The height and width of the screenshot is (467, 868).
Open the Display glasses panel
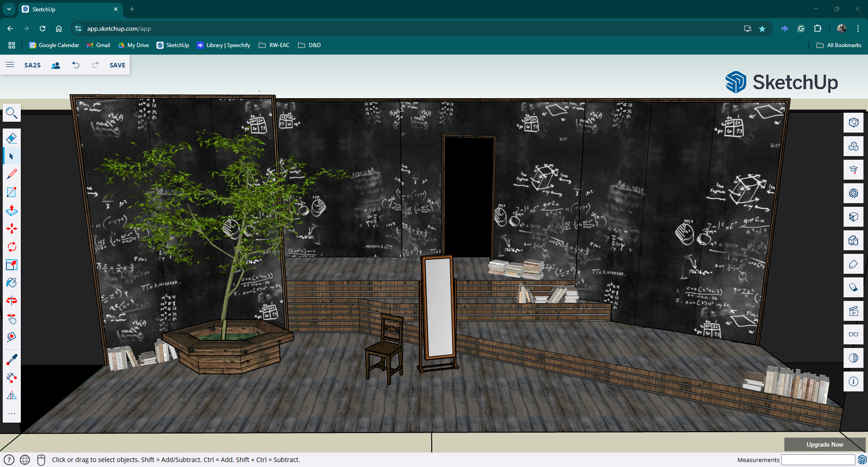[x=854, y=334]
